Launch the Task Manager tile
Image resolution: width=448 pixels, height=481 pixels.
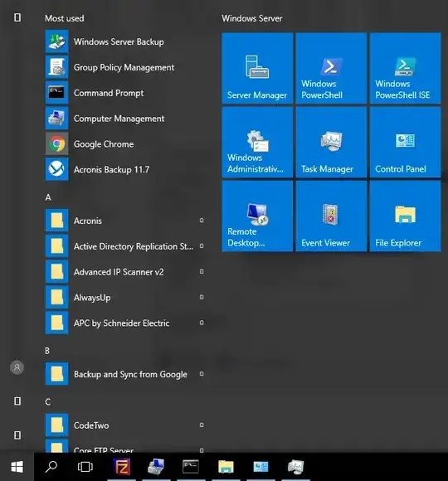coord(331,142)
